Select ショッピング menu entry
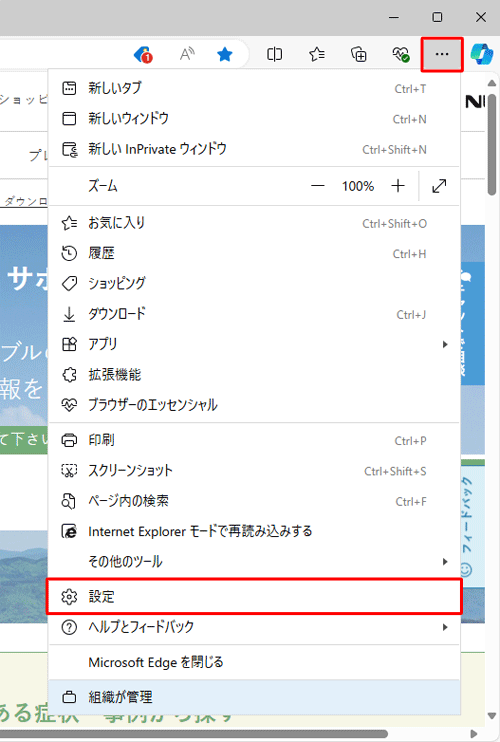The height and width of the screenshot is (742, 500). [254, 283]
